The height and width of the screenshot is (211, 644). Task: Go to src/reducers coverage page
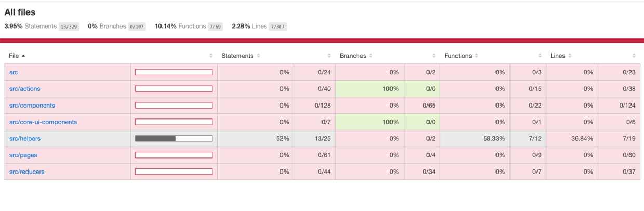27,172
